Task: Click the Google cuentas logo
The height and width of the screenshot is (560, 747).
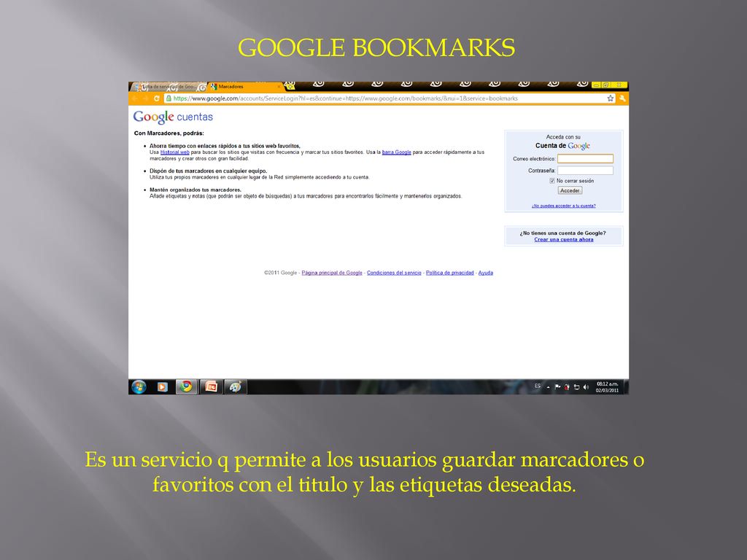Action: pyautogui.click(x=173, y=117)
